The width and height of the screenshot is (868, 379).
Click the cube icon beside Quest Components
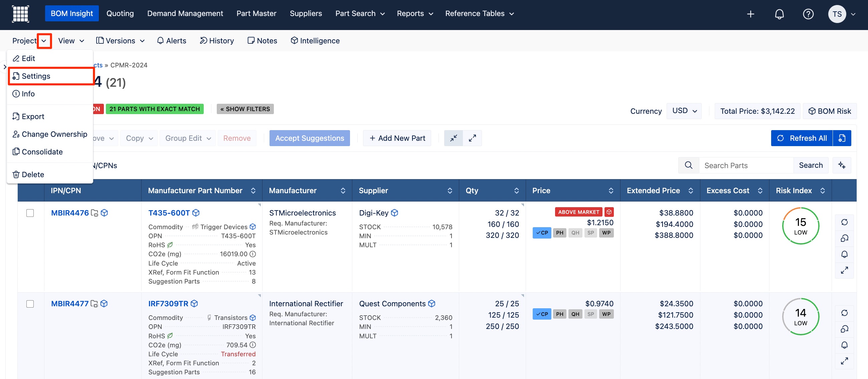coord(431,304)
